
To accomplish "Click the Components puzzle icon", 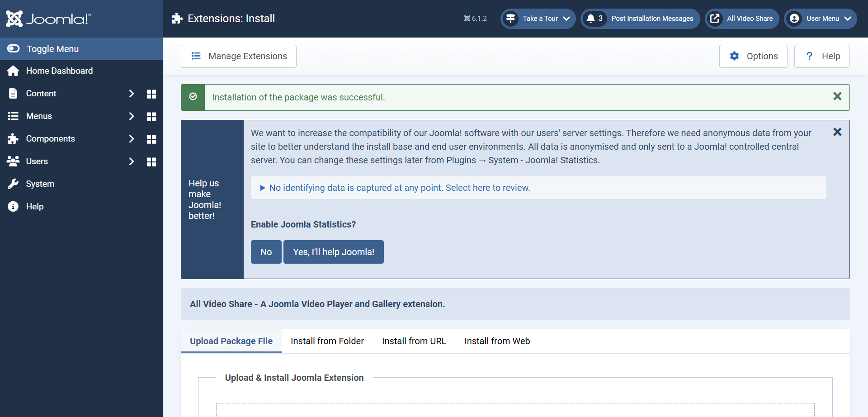I will coord(13,139).
